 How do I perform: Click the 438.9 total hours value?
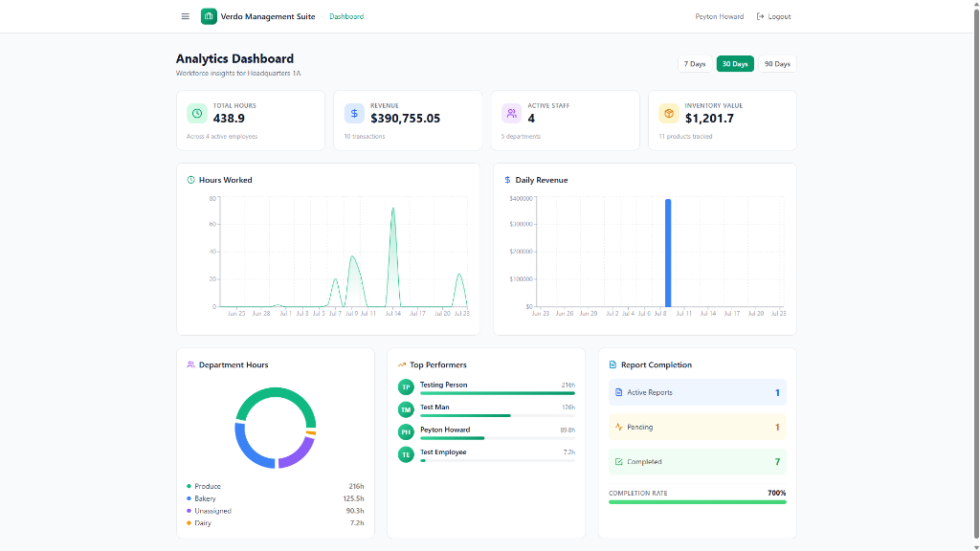(229, 118)
